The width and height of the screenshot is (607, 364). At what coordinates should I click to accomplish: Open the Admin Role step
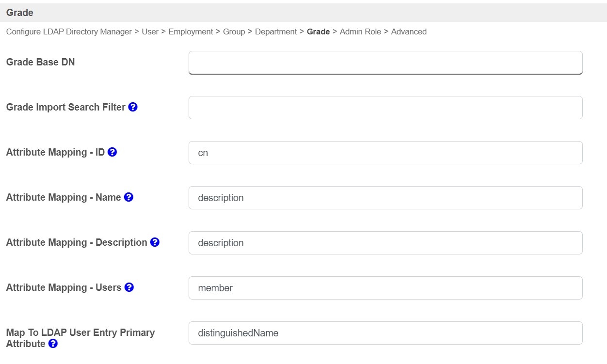[x=360, y=32]
